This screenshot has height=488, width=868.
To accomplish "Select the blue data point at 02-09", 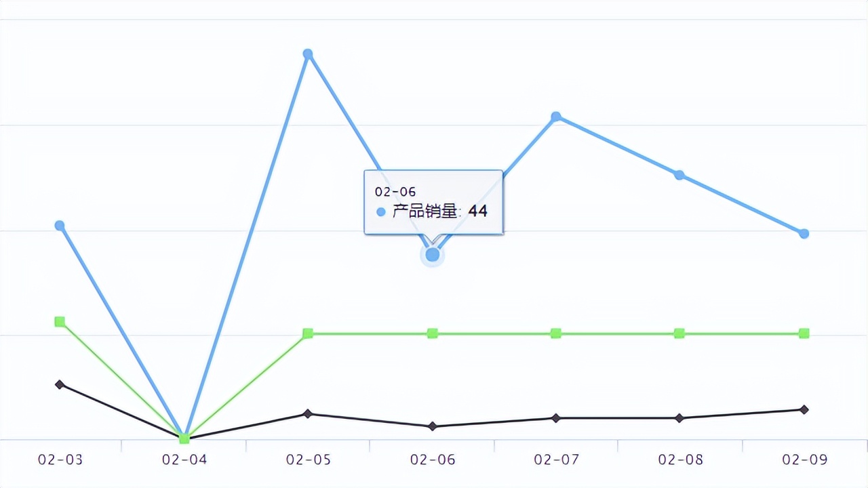I will pos(804,234).
